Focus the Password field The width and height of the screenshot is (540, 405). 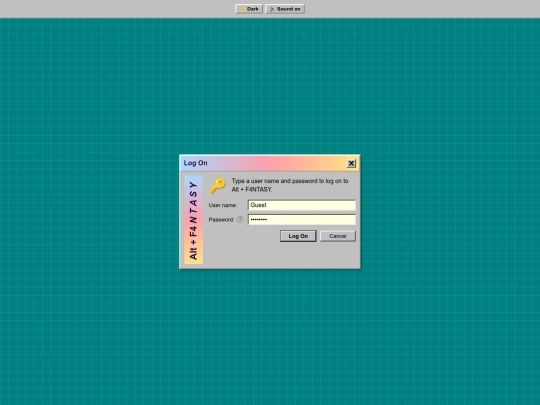pos(302,220)
